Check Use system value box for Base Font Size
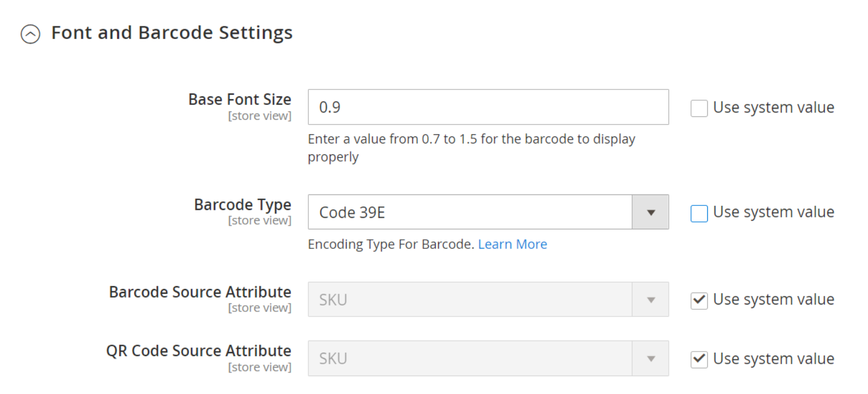 pyautogui.click(x=699, y=108)
